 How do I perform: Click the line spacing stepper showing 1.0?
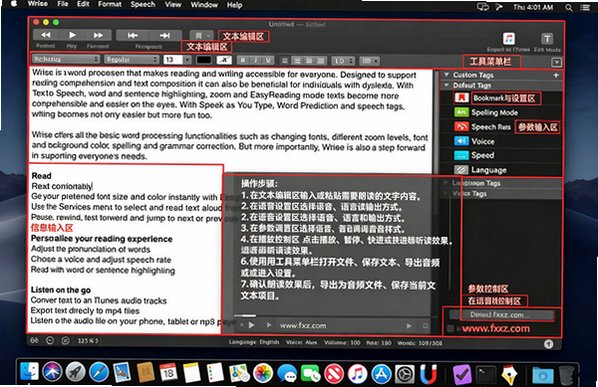tap(342, 61)
